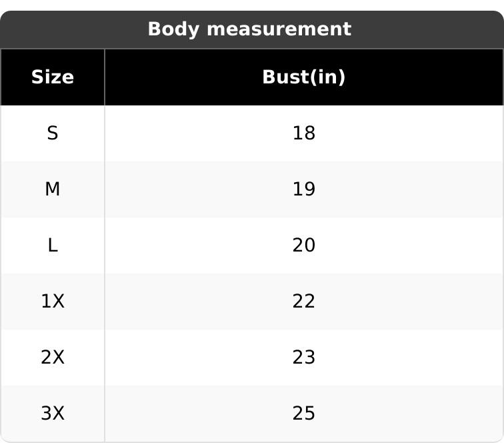This screenshot has height=443, width=504.
Task: Click the size 'M' cell
Action: pyautogui.click(x=52, y=189)
